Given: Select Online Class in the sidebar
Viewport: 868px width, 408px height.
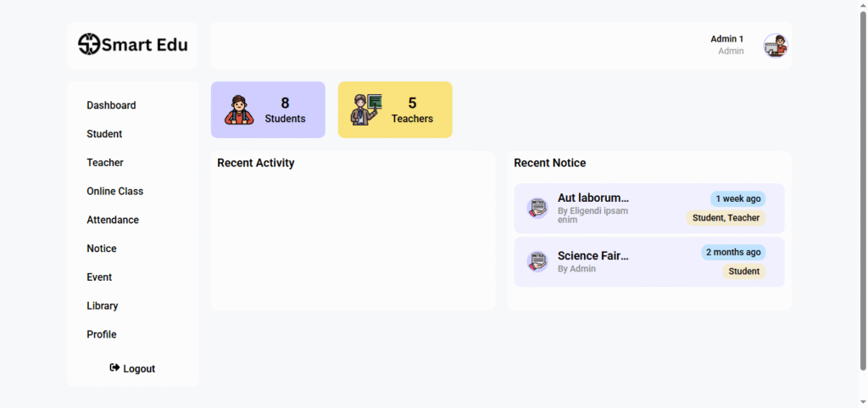Looking at the screenshot, I should pyautogui.click(x=115, y=192).
